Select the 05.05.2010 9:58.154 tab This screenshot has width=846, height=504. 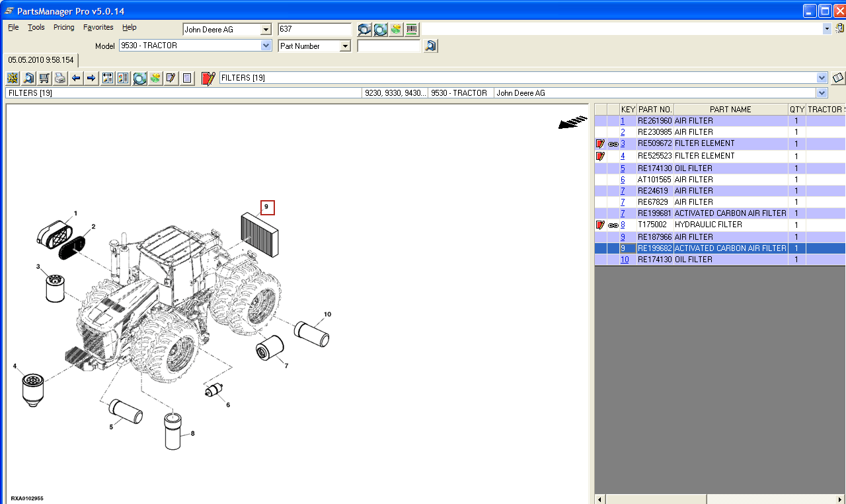point(41,60)
